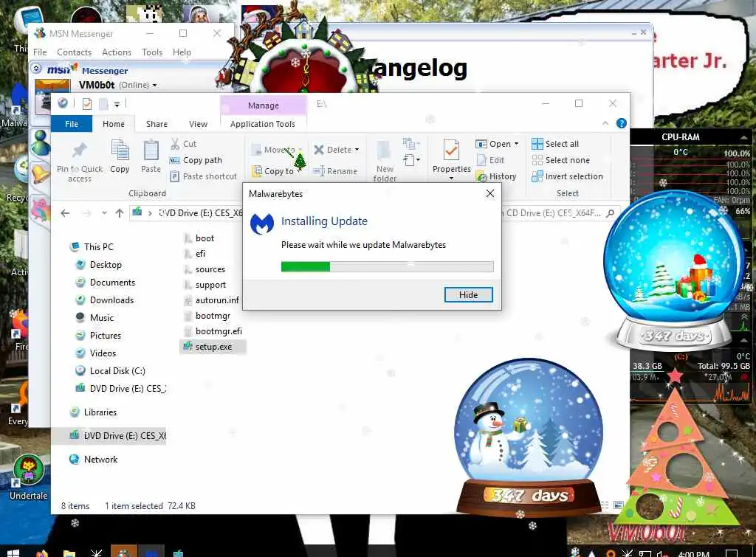Open the File tab in Explorer
Viewport: 756px width, 557px height.
coord(72,124)
